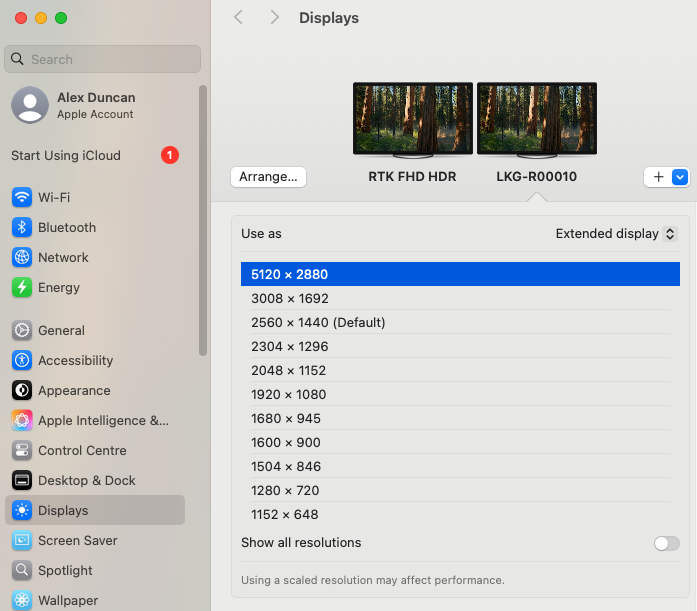Open Energy settings icon

point(22,287)
